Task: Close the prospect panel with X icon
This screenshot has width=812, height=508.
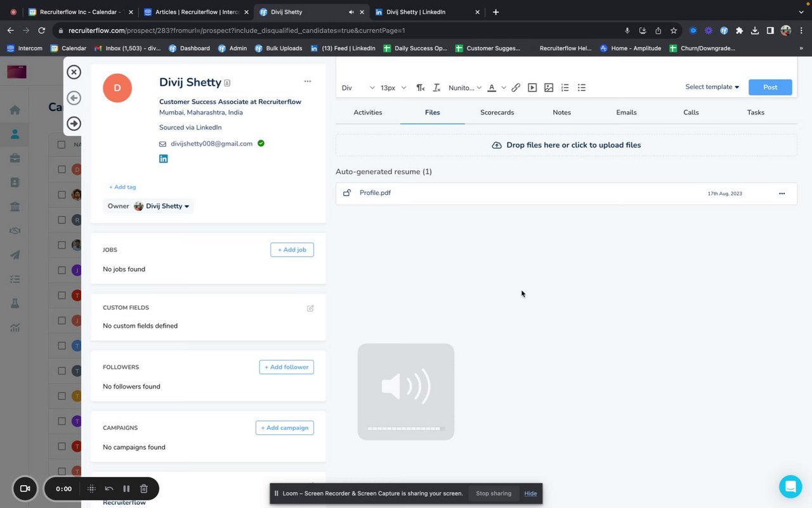Action: [74, 72]
